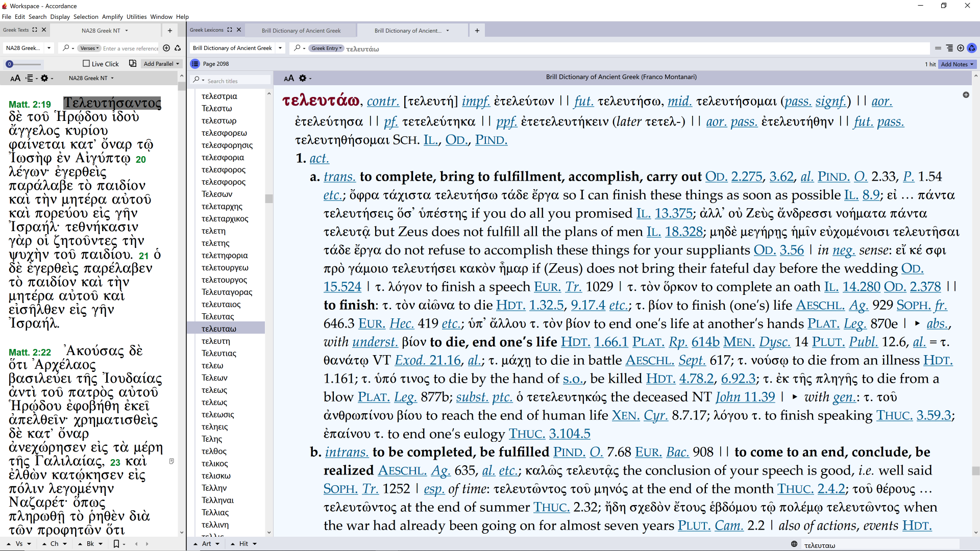This screenshot has height=551, width=980.
Task: Enable the Live Click checkbox
Action: coord(86,63)
